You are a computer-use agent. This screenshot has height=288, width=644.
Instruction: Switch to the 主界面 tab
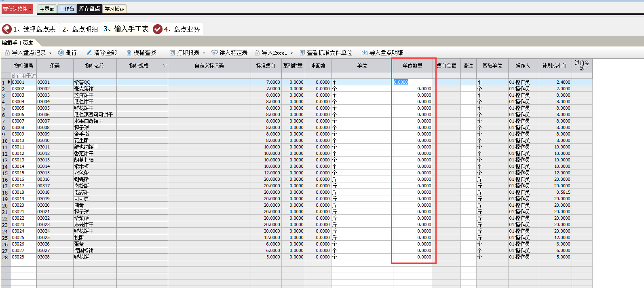tap(47, 9)
